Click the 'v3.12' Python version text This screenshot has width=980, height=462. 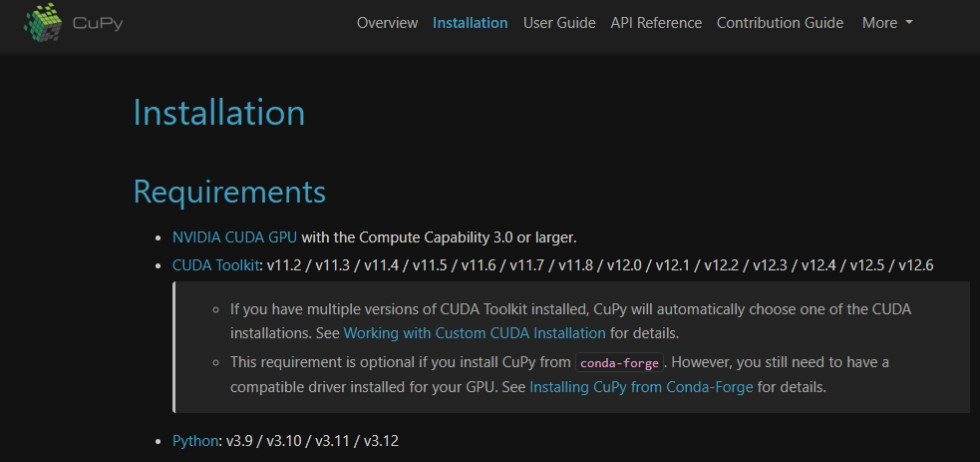pyautogui.click(x=381, y=441)
